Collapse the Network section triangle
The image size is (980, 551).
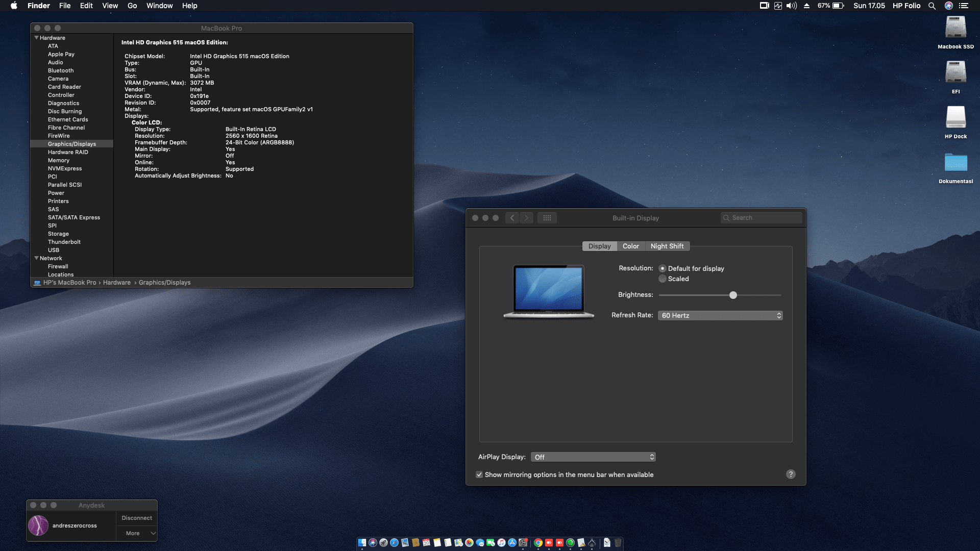pyautogui.click(x=36, y=258)
